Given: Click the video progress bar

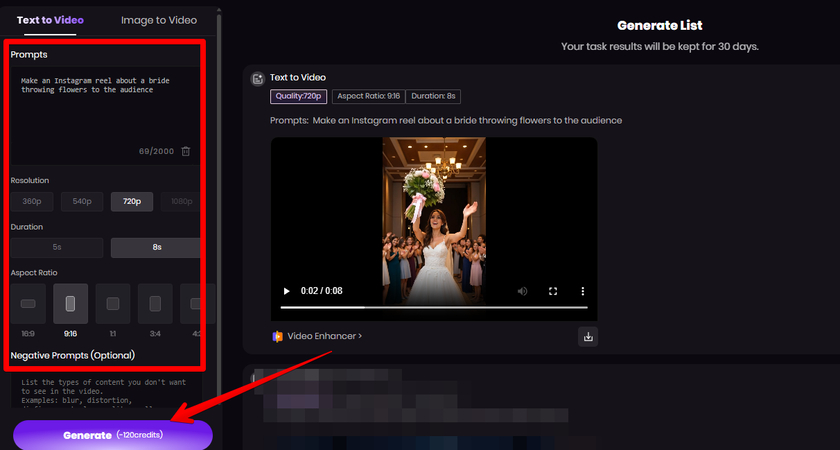Looking at the screenshot, I should point(433,308).
